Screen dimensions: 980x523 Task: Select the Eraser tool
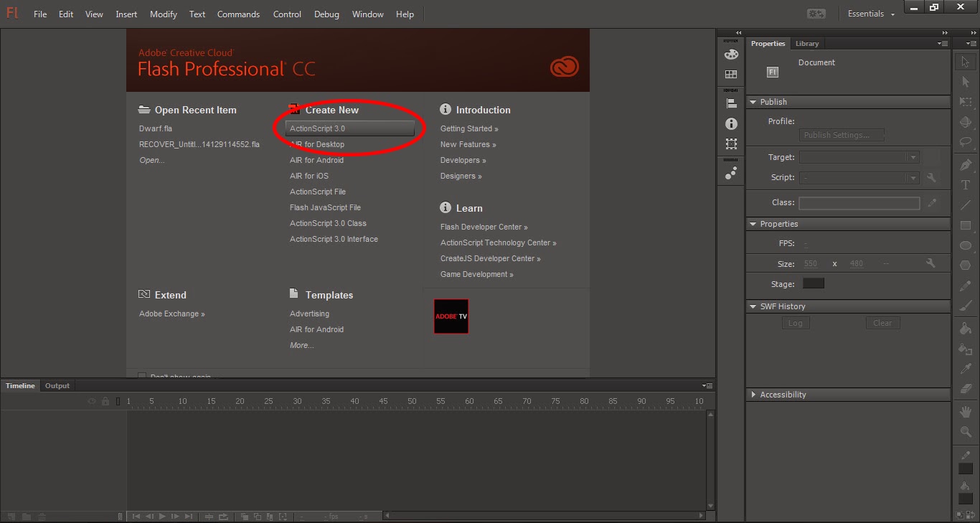pyautogui.click(x=966, y=389)
